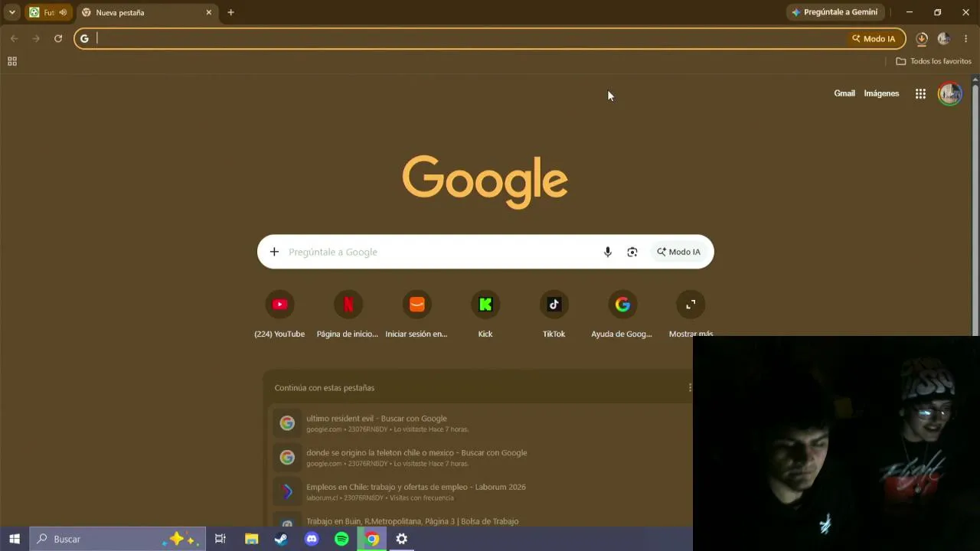Click Modo IA in the search box
Screen dimensions: 980x551
678,252
